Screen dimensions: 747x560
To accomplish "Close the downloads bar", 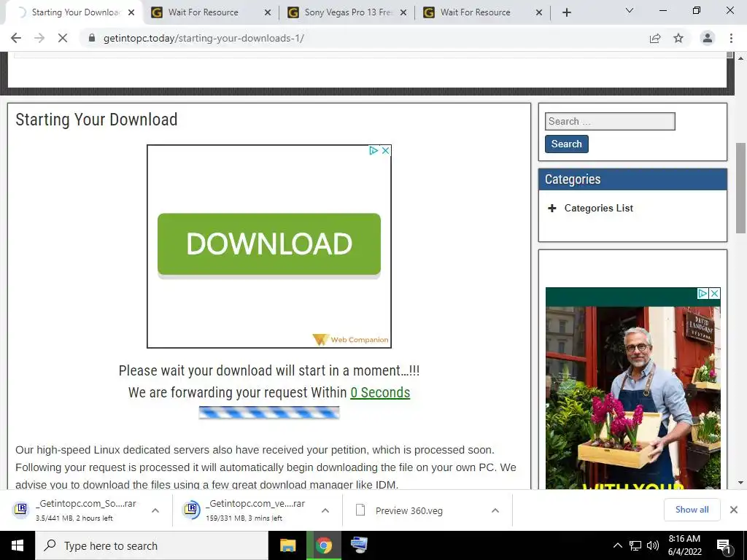I will [734, 510].
